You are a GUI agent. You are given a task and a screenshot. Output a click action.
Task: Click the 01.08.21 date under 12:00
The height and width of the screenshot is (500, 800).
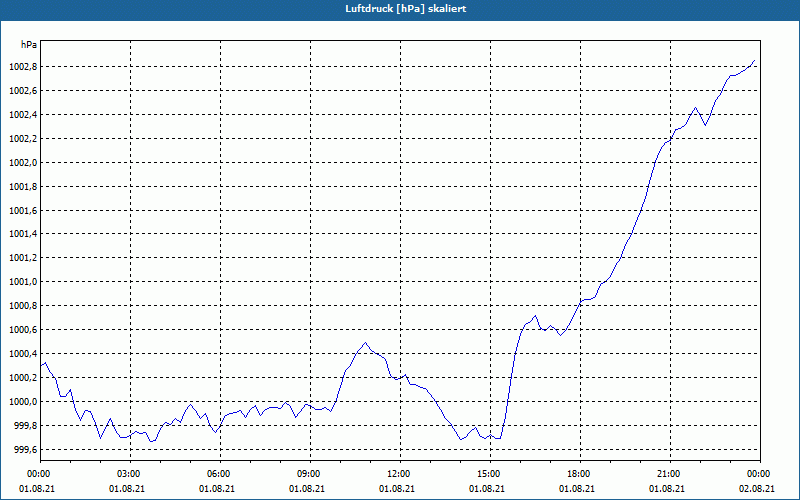point(396,489)
